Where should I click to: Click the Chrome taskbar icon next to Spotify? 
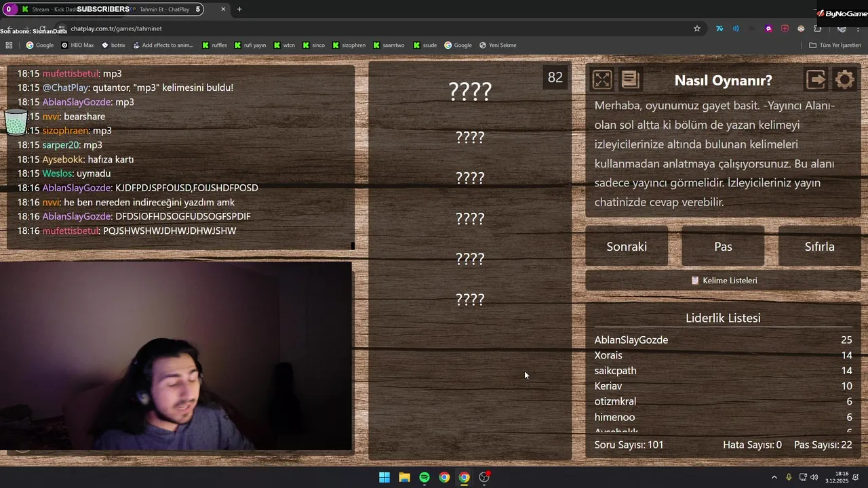(444, 477)
